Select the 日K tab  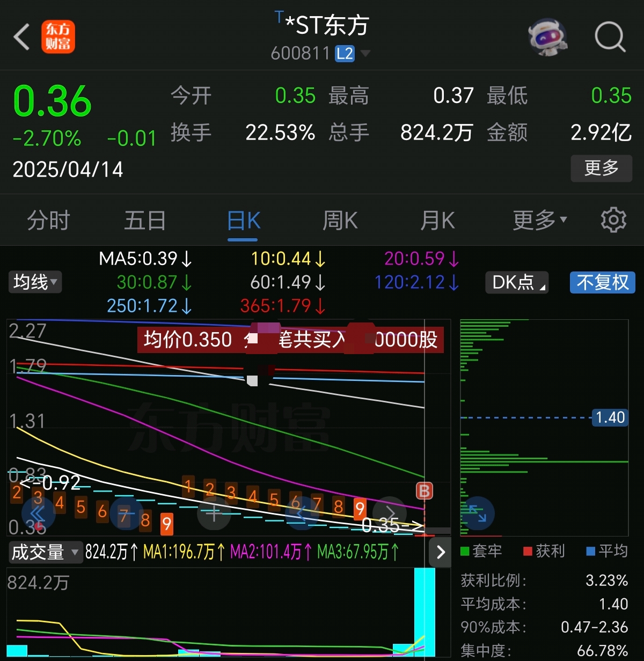click(243, 220)
